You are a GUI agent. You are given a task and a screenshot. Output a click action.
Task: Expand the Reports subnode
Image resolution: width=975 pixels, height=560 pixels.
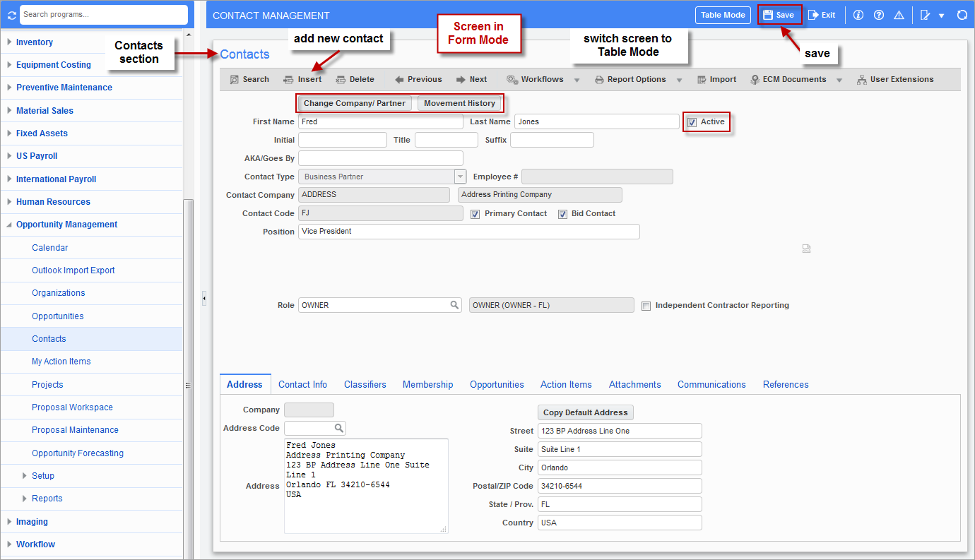[x=25, y=499]
